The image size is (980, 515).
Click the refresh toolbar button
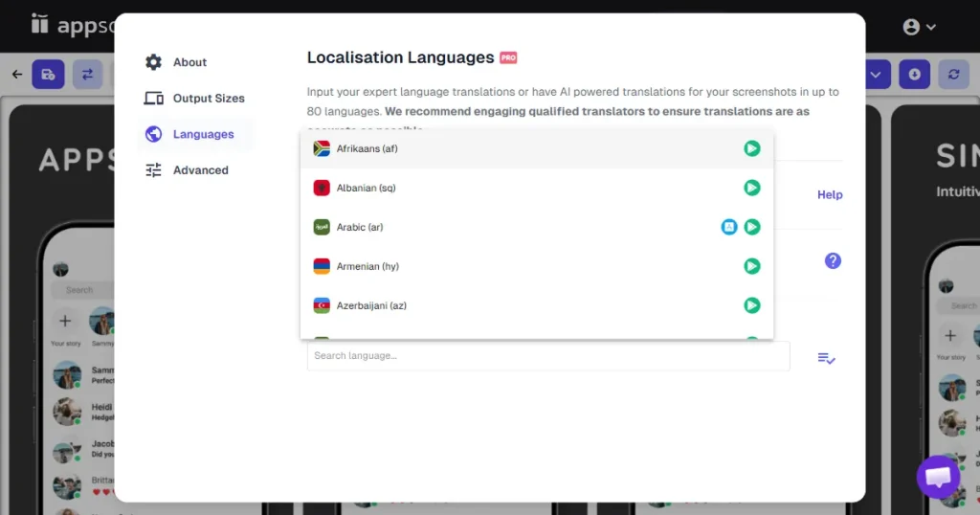point(954,75)
